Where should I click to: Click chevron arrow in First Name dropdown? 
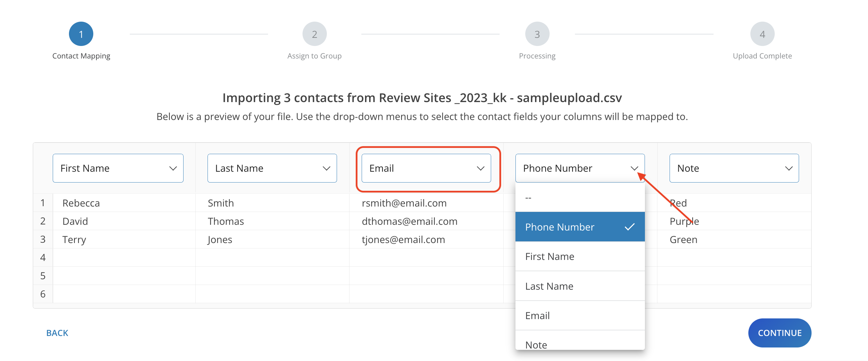point(173,168)
